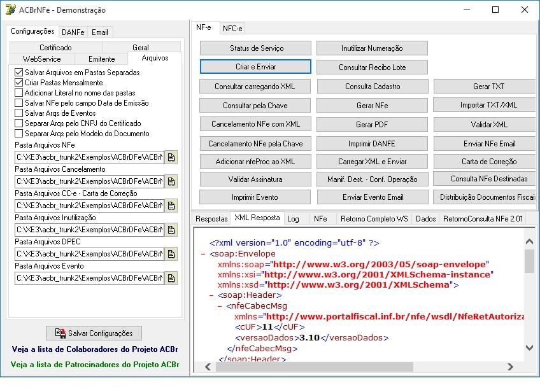Uncheck Criar Pastas Mensalmente

coord(19,83)
